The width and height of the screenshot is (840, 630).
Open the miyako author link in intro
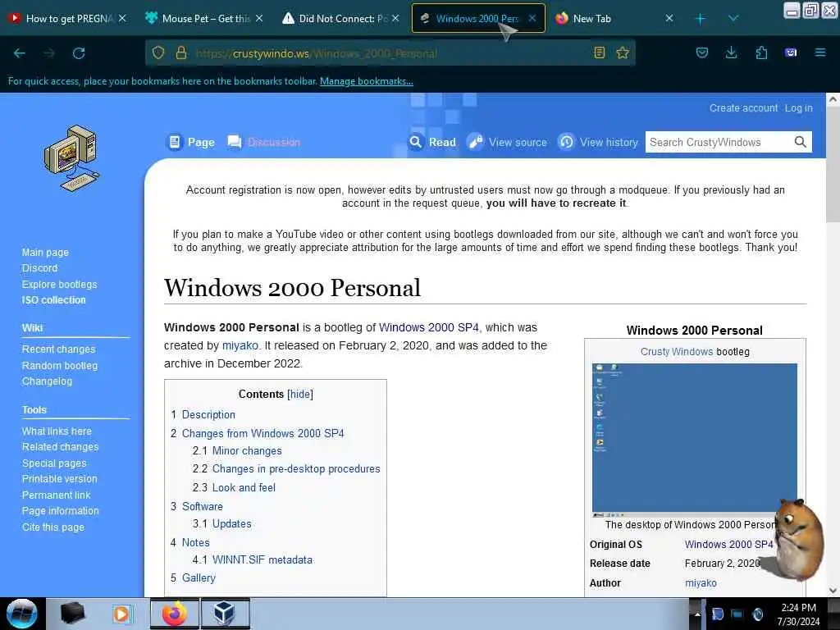click(240, 345)
